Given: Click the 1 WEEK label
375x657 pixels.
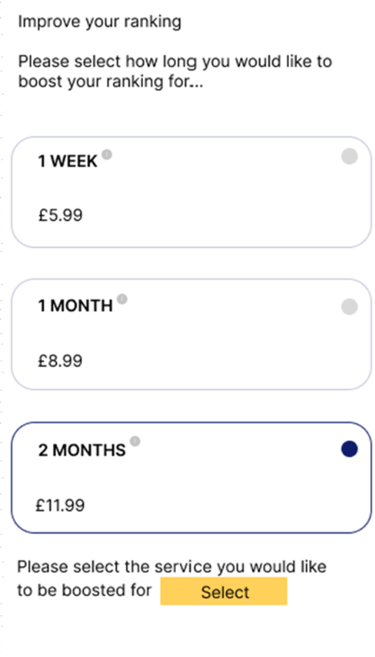Looking at the screenshot, I should point(68,162).
